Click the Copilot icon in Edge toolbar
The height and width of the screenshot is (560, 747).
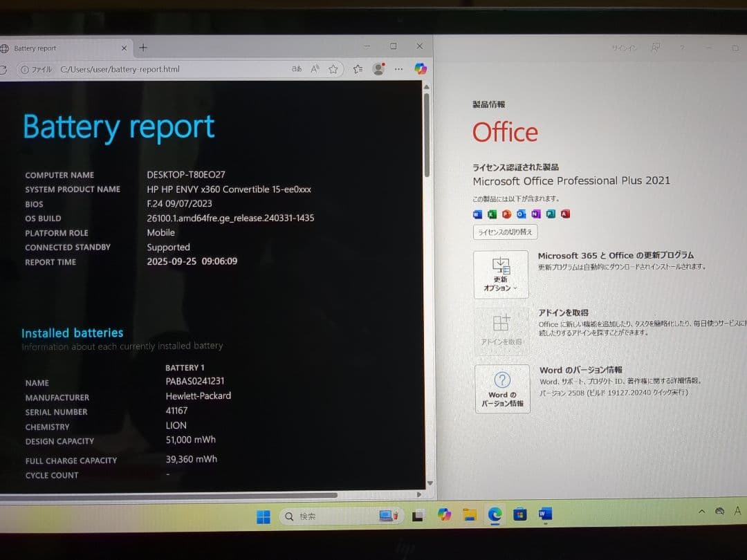(x=421, y=69)
